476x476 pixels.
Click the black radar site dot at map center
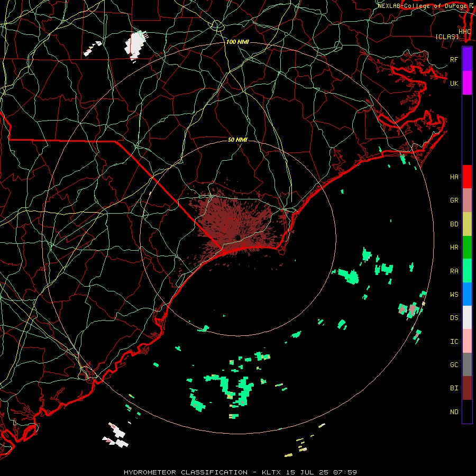(x=237, y=237)
